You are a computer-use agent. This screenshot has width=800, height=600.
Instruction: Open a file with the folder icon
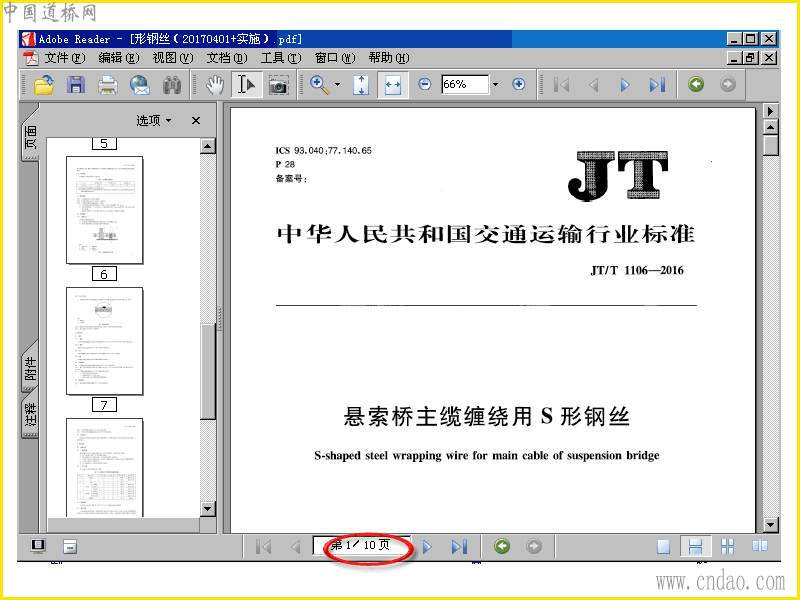click(44, 85)
